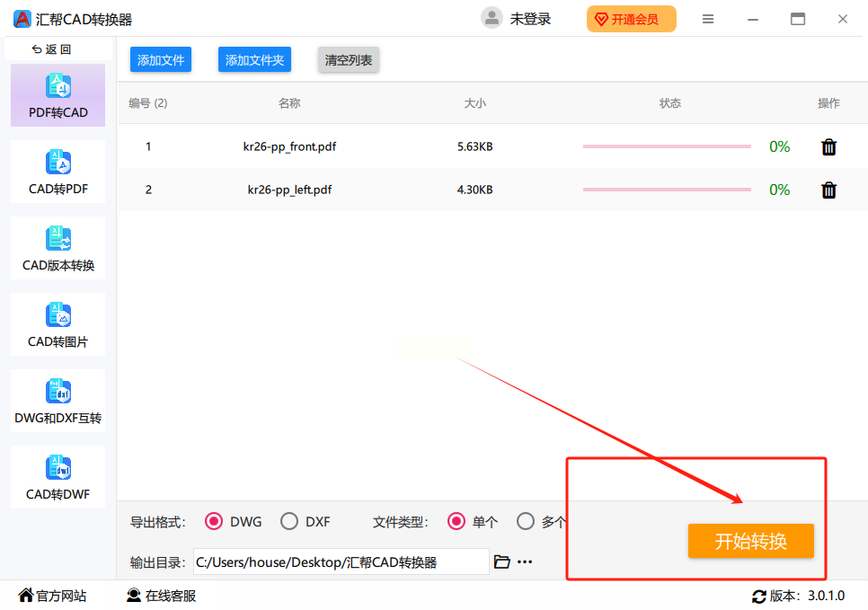The image size is (868, 610).
Task: Click 未登录 to log in
Action: pyautogui.click(x=530, y=20)
